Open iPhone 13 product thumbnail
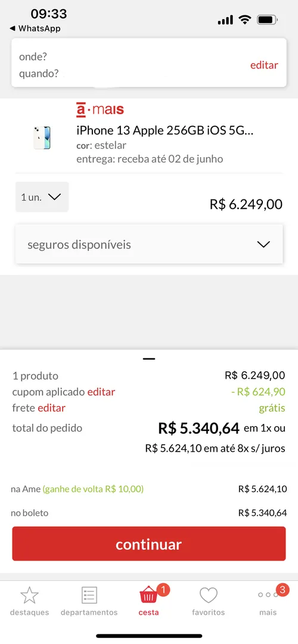 (42, 137)
